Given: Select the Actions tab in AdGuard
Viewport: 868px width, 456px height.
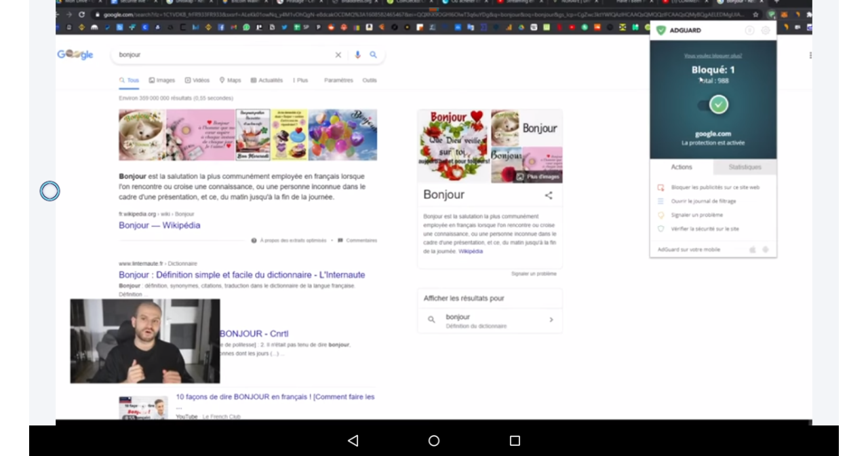Looking at the screenshot, I should 682,167.
